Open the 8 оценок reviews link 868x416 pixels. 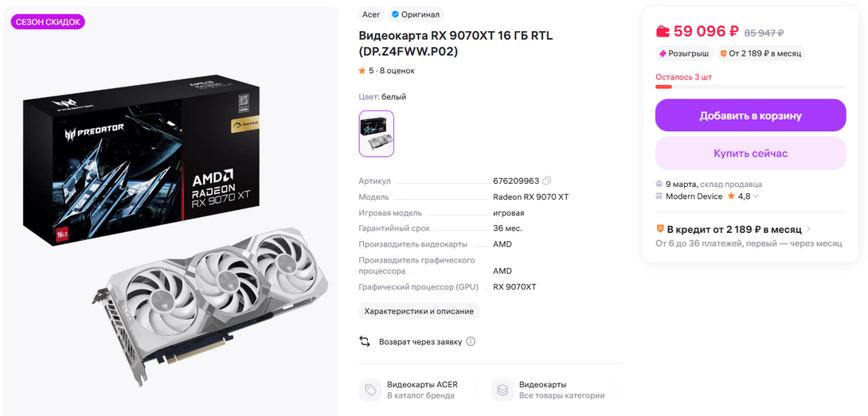coord(397,71)
